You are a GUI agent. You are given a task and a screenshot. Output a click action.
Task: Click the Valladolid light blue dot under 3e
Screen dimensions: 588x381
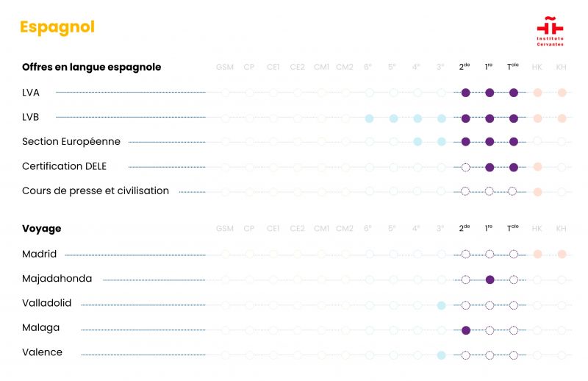[441, 305]
